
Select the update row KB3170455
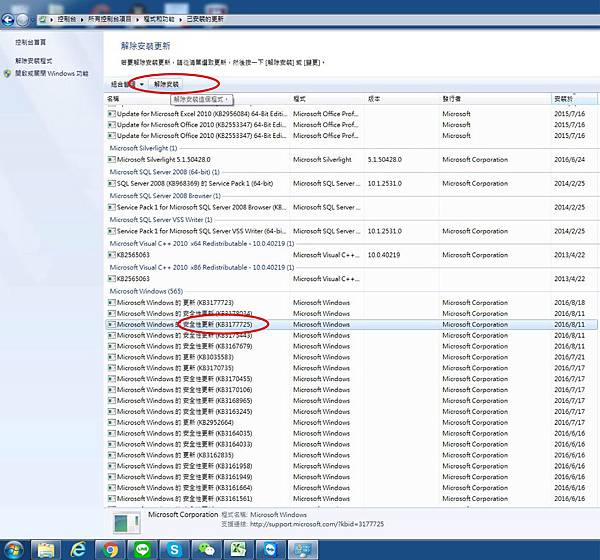click(x=351, y=379)
